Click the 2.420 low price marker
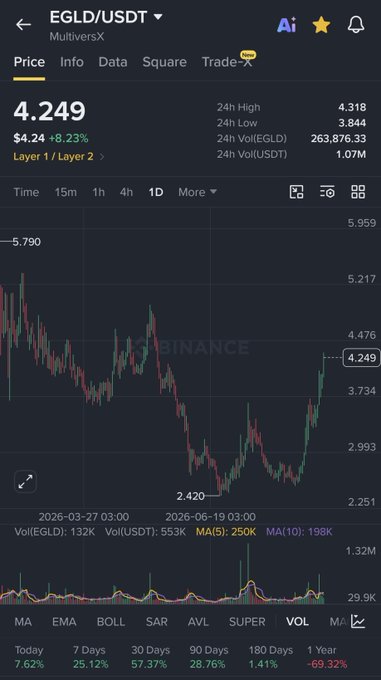The height and width of the screenshot is (680, 381). [190, 496]
